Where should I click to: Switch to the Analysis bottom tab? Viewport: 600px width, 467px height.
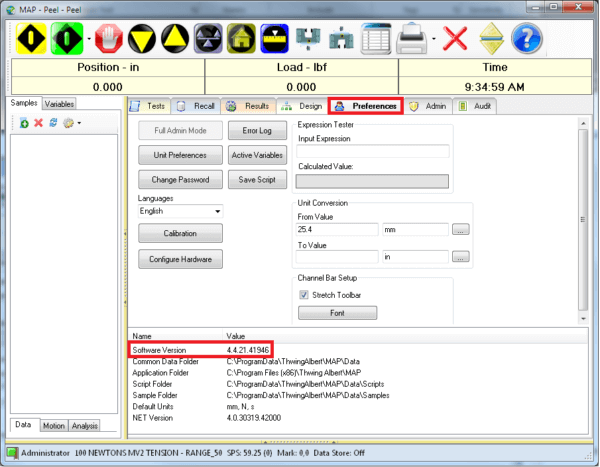pos(85,426)
